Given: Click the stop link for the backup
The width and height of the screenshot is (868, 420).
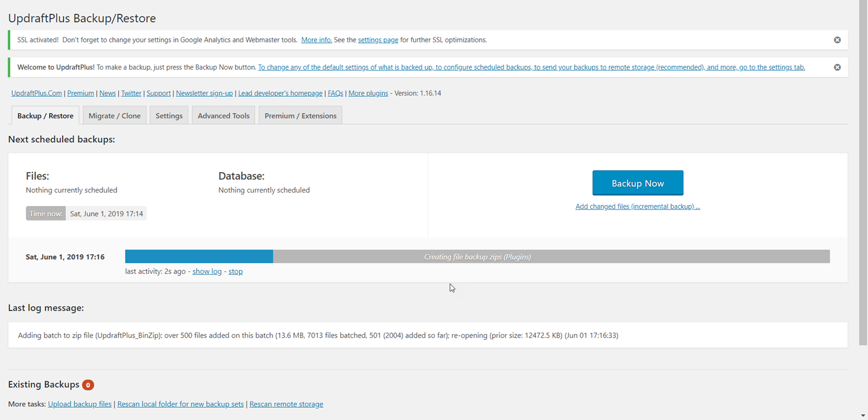Looking at the screenshot, I should [x=236, y=271].
